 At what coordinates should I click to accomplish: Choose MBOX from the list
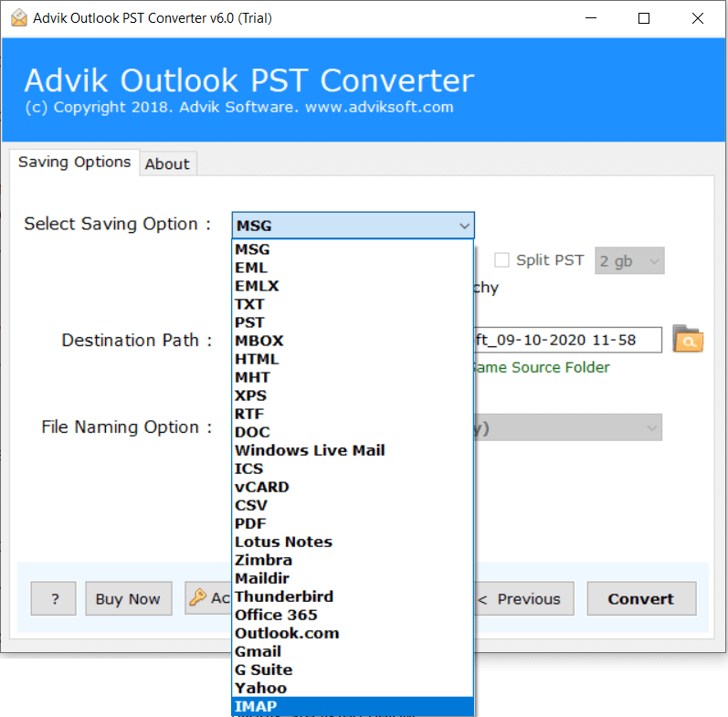tap(353, 341)
